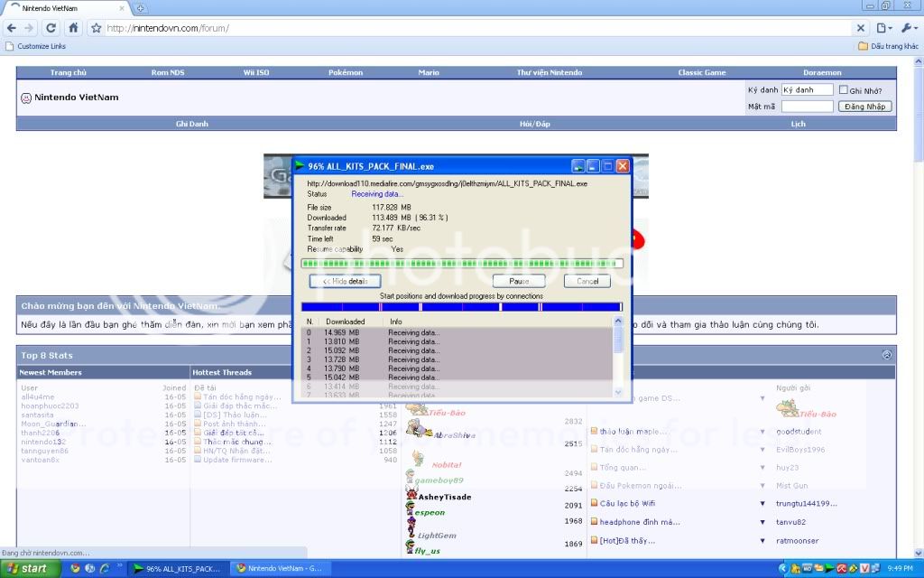Image resolution: width=924 pixels, height=578 pixels.
Task: Click the 'Đăng Nhập' login button
Action: [x=864, y=107]
